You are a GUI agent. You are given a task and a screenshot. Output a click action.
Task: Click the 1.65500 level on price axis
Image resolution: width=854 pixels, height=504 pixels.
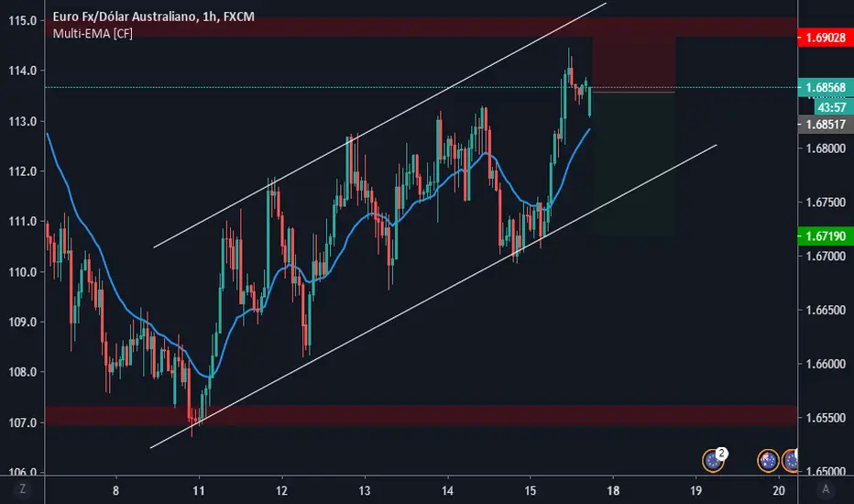pyautogui.click(x=825, y=418)
